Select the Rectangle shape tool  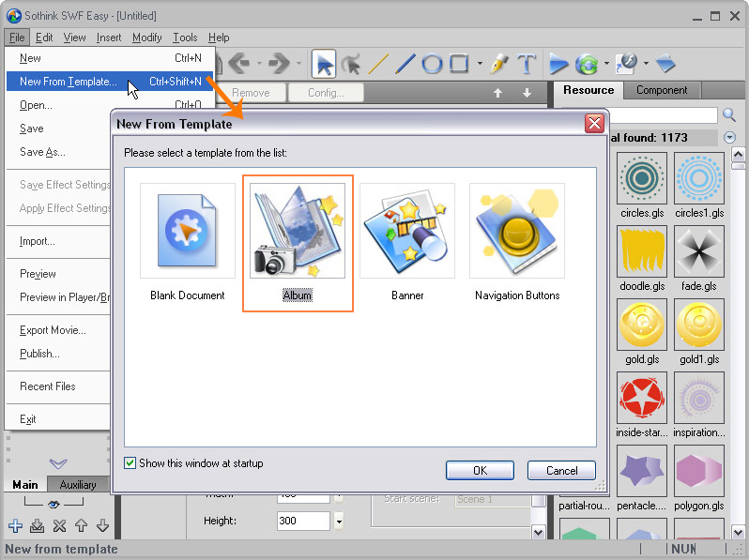(459, 64)
